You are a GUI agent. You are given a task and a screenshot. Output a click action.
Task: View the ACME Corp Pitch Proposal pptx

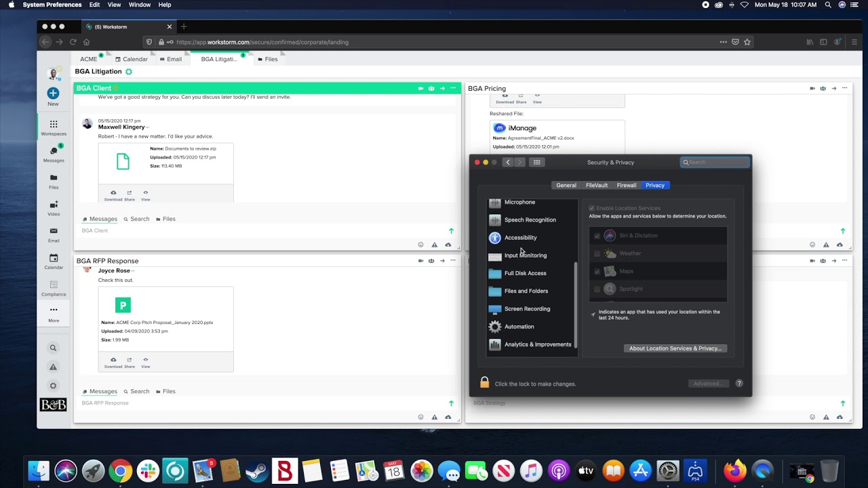click(x=145, y=362)
